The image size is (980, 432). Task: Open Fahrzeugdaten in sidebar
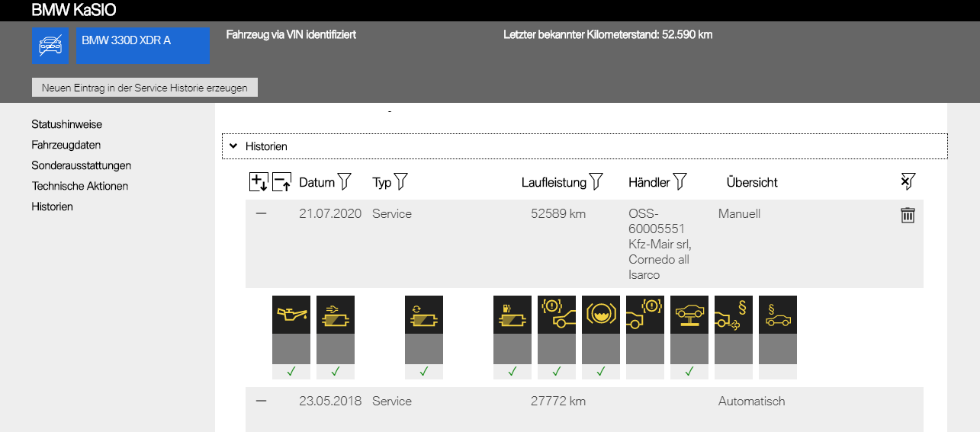pyautogui.click(x=66, y=145)
